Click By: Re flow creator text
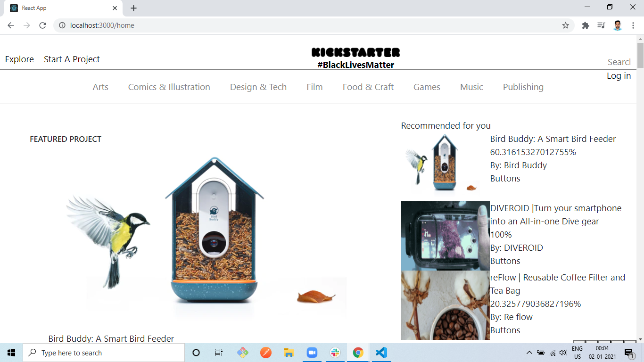Viewport: 644px width, 362px height. [512, 317]
